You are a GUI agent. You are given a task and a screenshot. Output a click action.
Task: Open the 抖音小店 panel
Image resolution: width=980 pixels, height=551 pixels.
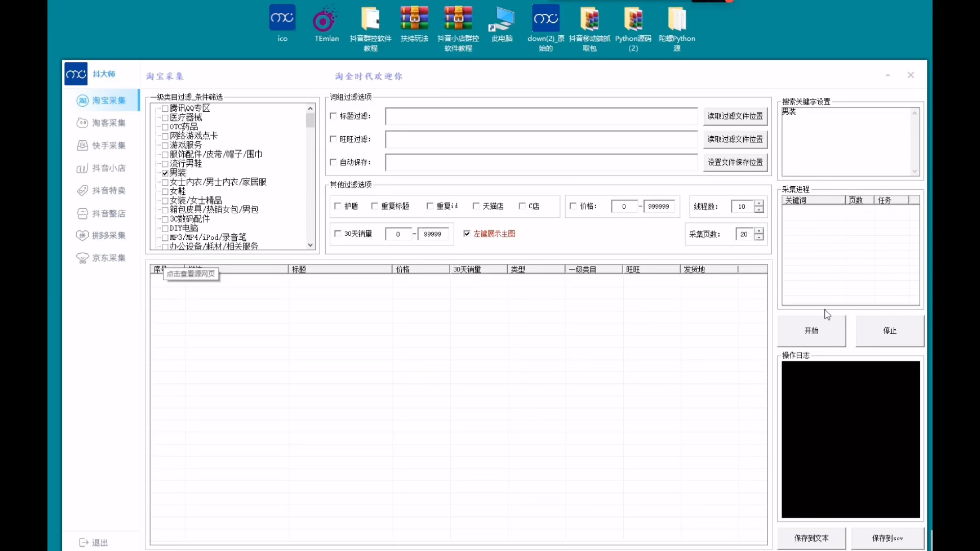pyautogui.click(x=102, y=168)
